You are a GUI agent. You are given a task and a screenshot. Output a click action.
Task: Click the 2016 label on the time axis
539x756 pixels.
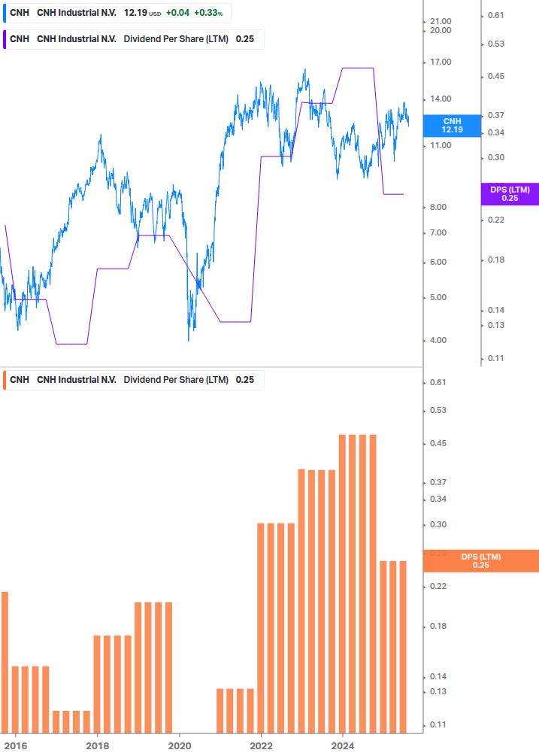[x=16, y=746]
